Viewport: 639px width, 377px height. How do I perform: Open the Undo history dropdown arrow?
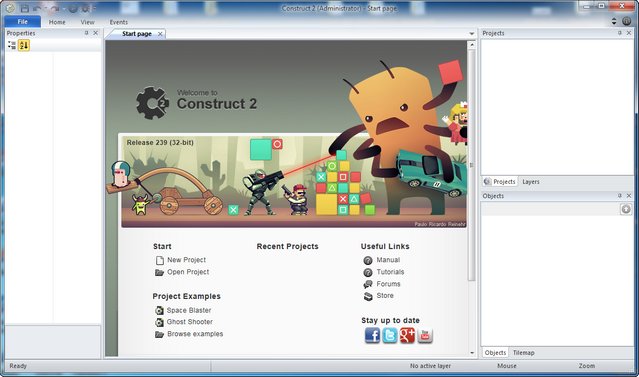click(x=45, y=9)
